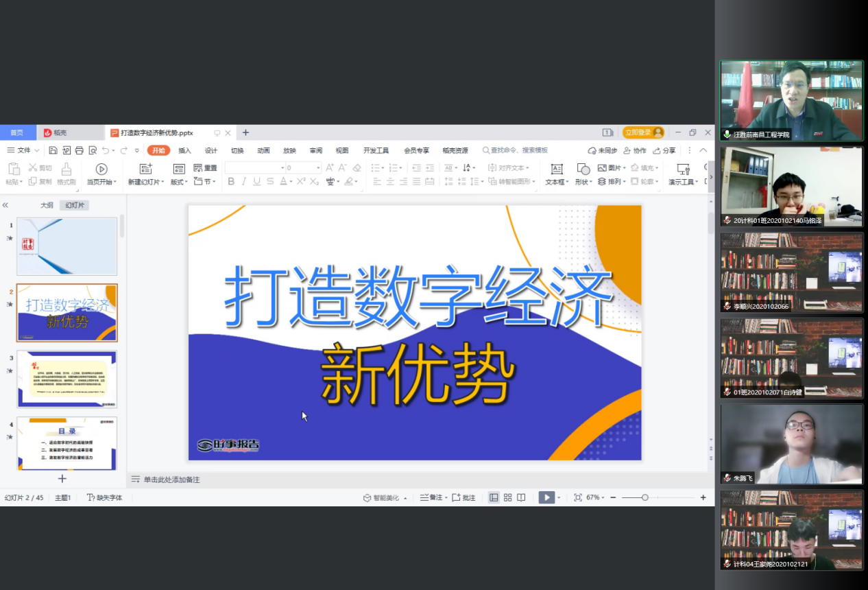The image size is (868, 590).
Task: Toggle normal view in status bar
Action: [494, 497]
